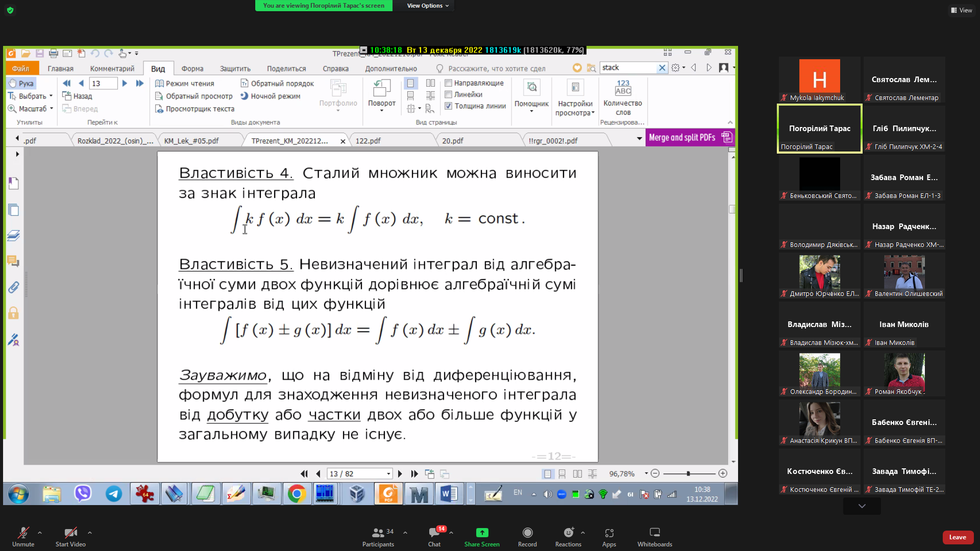This screenshot has height=551, width=980.
Task: Enable the Линейки (Rulers) checkbox
Action: [x=448, y=94]
